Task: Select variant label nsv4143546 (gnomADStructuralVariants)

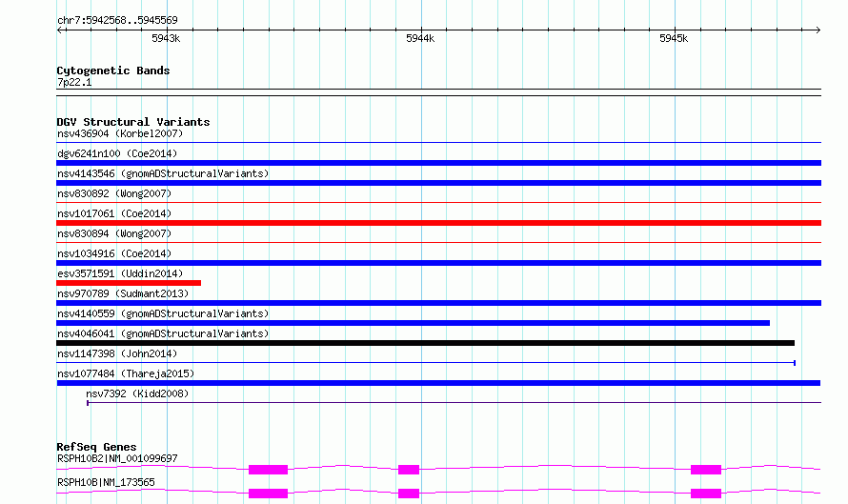Action: 163,173
